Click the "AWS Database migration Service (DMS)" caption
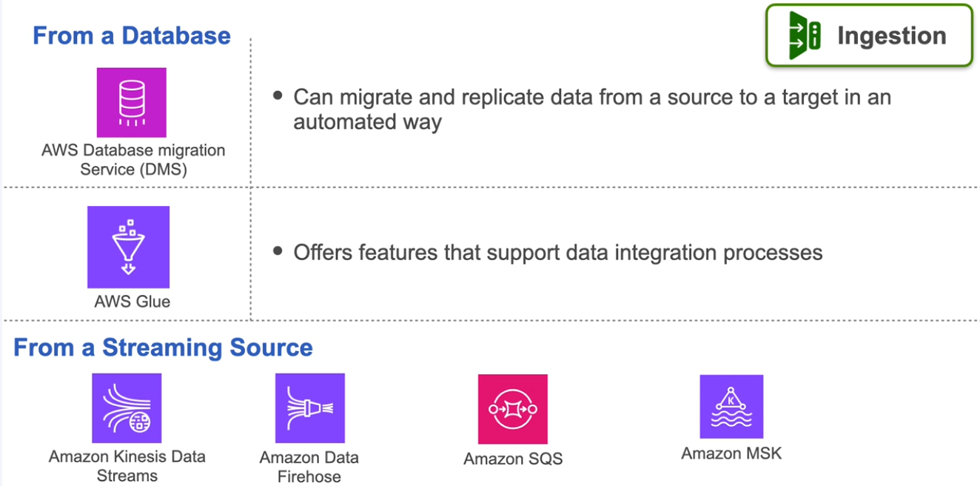 133,159
